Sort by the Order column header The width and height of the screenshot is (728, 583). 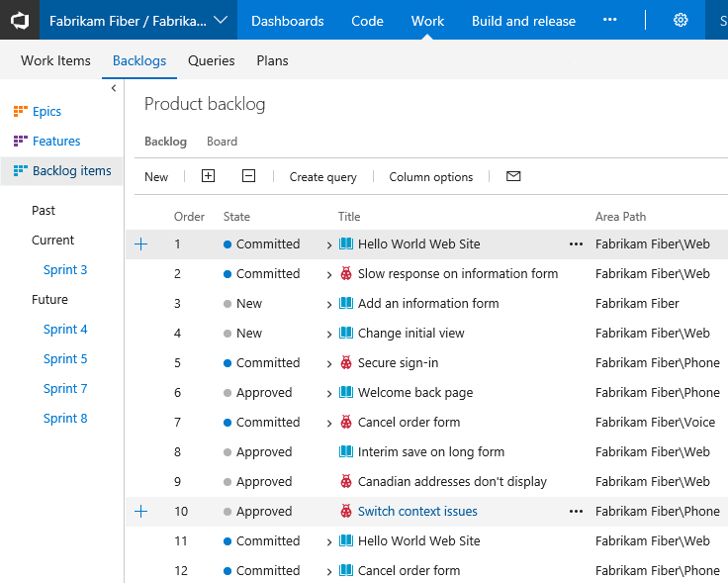click(x=189, y=217)
